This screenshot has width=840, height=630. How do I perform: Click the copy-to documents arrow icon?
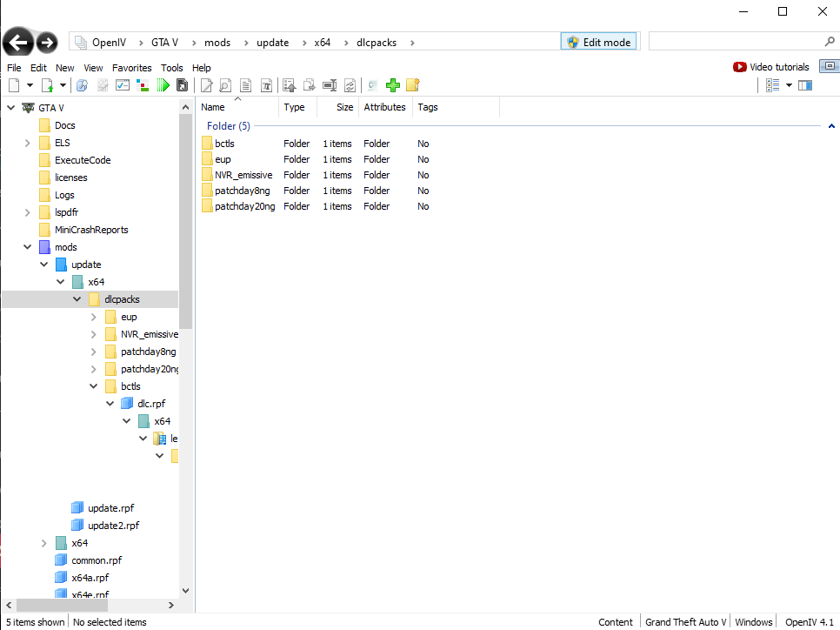pos(309,84)
